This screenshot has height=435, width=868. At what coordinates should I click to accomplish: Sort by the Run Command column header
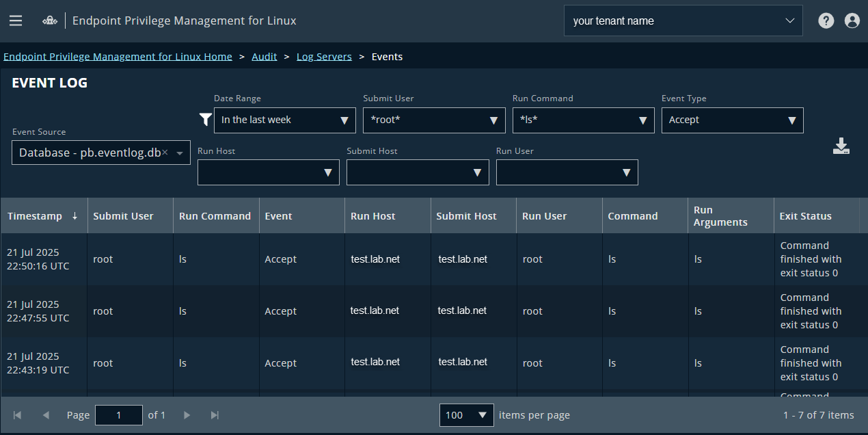(x=215, y=216)
